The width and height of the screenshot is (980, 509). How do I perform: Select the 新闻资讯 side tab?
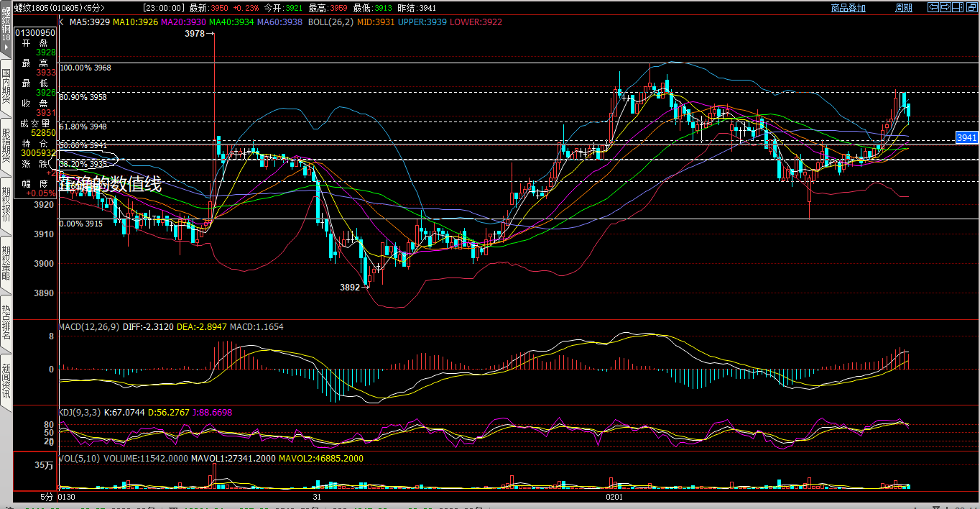tap(6, 381)
